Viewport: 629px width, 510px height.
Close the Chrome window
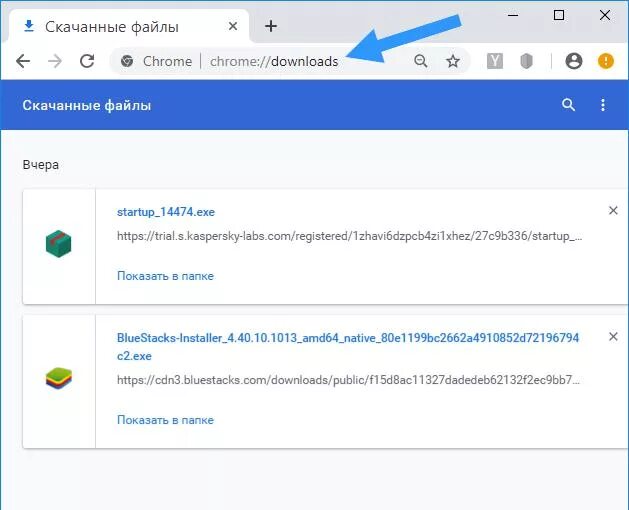point(605,15)
